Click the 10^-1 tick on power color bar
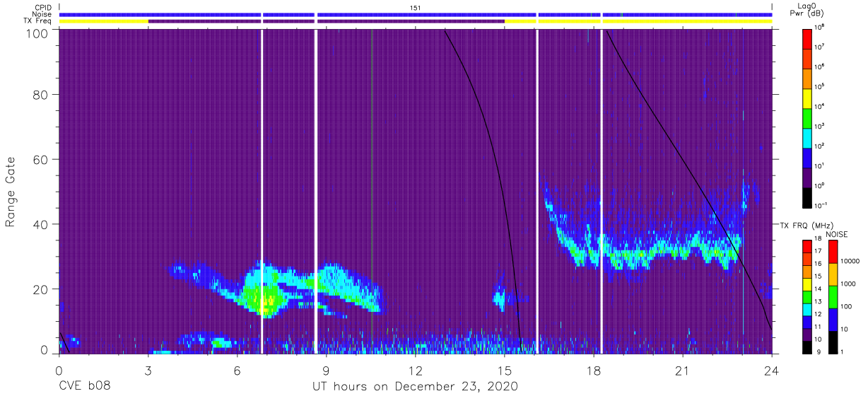The width and height of the screenshot is (868, 401). tap(820, 205)
